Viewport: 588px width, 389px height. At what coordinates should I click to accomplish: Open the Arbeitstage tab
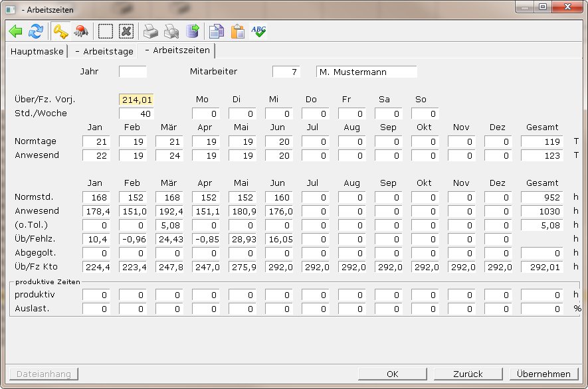click(x=104, y=51)
